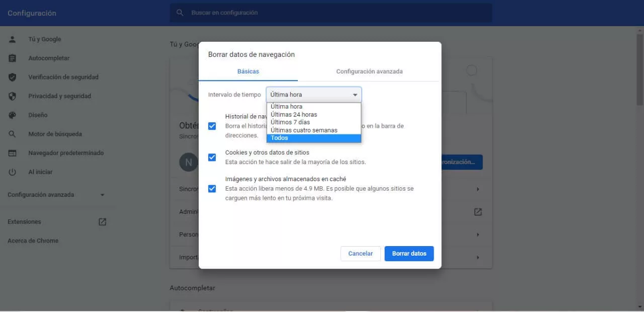The height and width of the screenshot is (312, 644).
Task: Choose Últimas cuatro semanas option
Action: [x=314, y=130]
